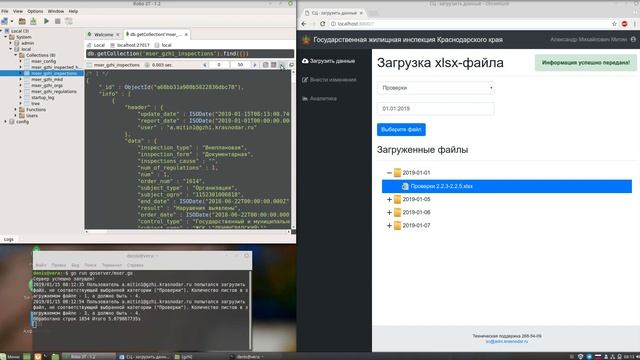Image resolution: width=640 pixels, height=360 pixels.
Task: Close the Chromium page tab
Action: pos(361,13)
